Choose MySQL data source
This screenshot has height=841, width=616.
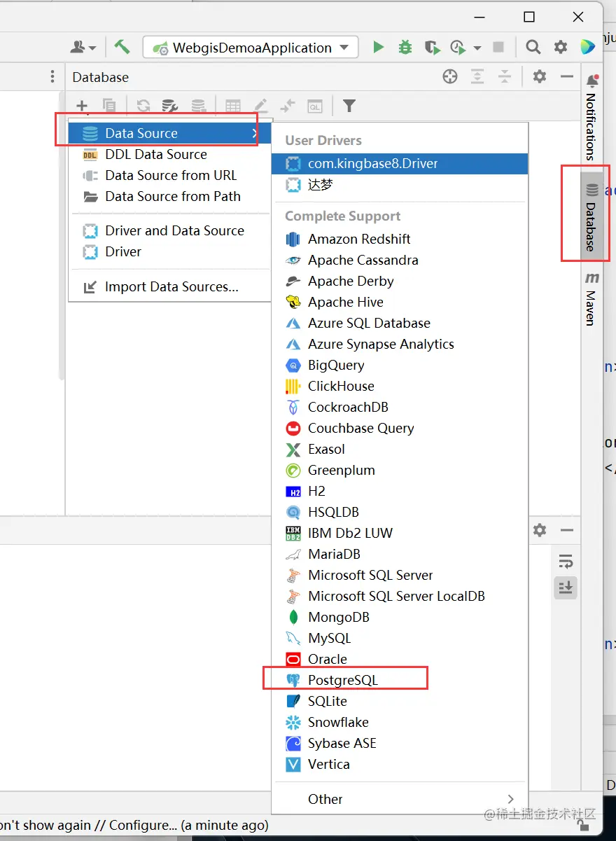(400, 638)
